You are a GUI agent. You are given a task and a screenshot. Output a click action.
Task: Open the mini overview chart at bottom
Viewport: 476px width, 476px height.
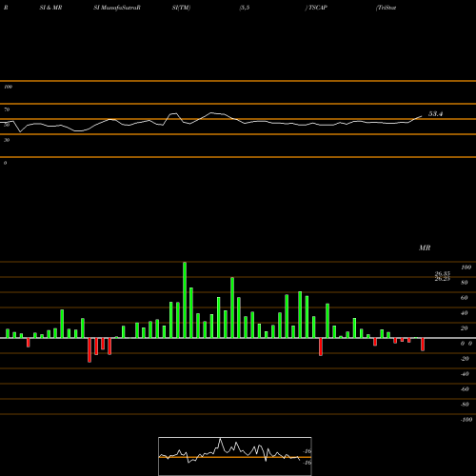coord(235,456)
